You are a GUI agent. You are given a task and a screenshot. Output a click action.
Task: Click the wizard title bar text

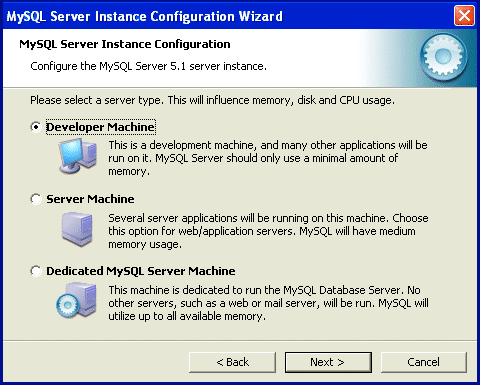144,16
